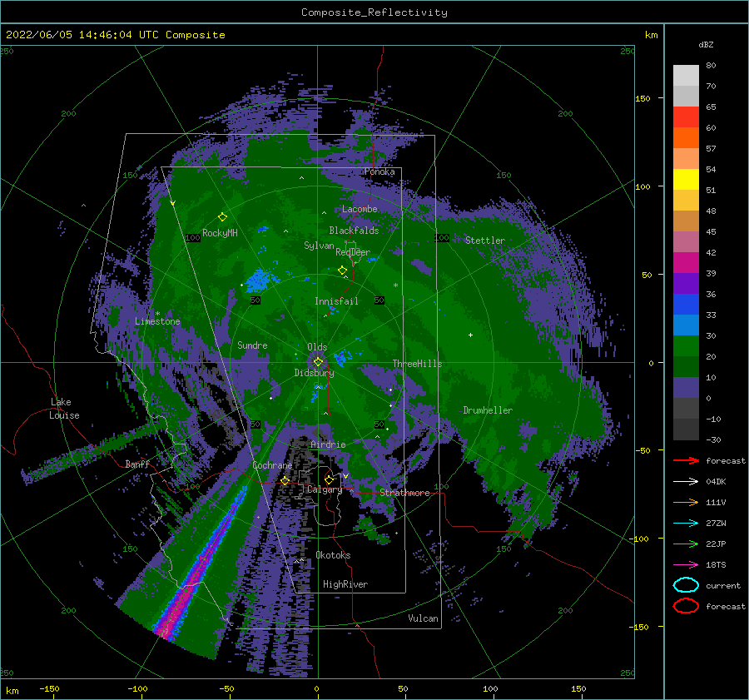749x700 pixels.
Task: Select the blue 36 dBZ color swatch
Action: coord(686,304)
